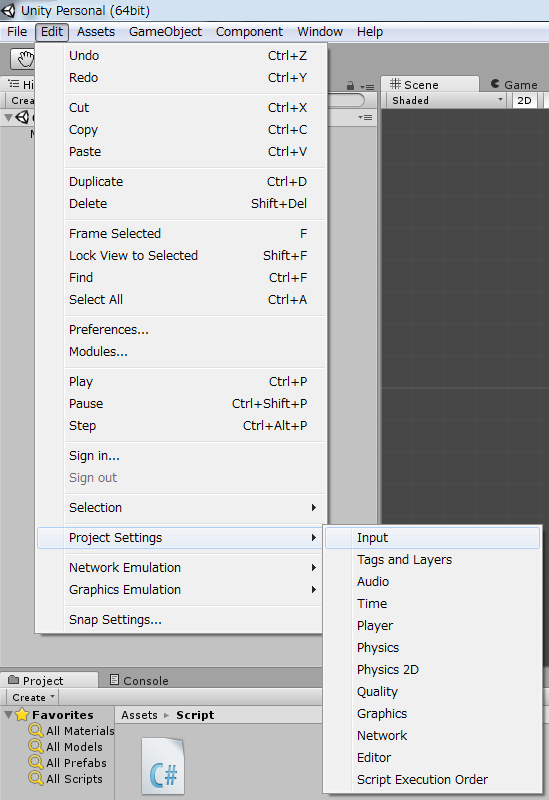Open Quality project settings
The height and width of the screenshot is (800, 549).
(x=432, y=691)
